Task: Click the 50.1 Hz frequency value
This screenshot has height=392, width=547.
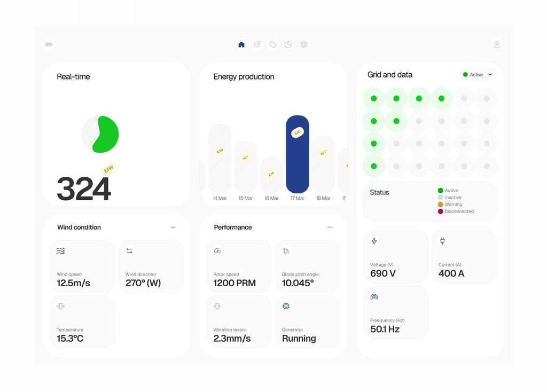Action: pyautogui.click(x=385, y=329)
